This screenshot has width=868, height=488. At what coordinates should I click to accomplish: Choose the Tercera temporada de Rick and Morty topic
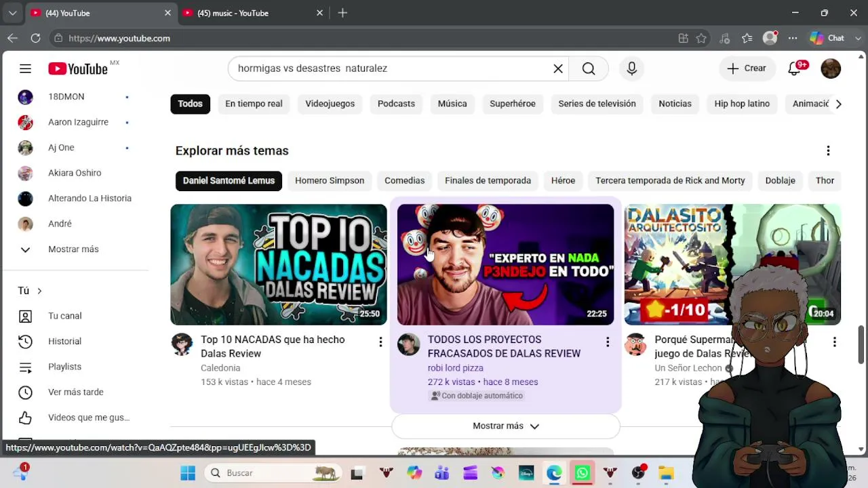coord(670,181)
